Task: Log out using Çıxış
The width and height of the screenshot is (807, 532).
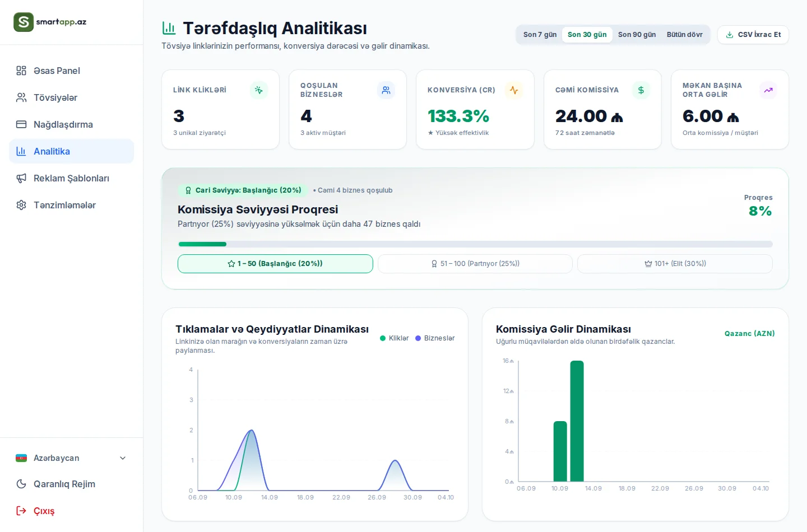Action: (x=72, y=511)
